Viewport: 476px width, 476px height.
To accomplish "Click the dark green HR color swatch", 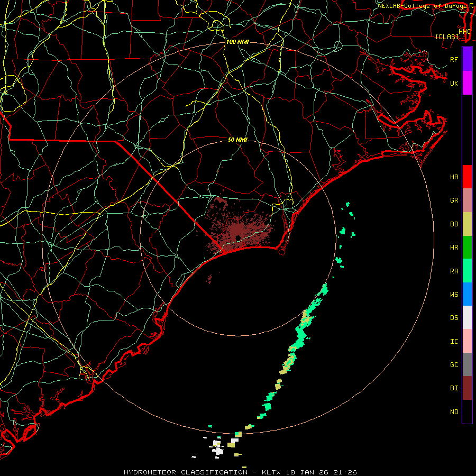I will click(x=467, y=248).
